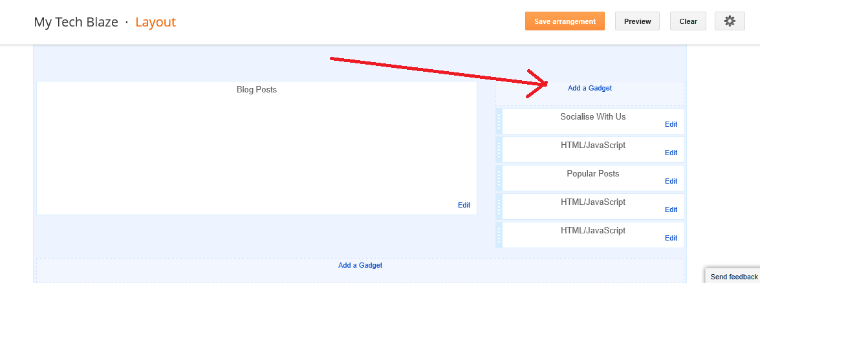The image size is (868, 353).
Task: Click the Save arrangement button
Action: pos(565,21)
